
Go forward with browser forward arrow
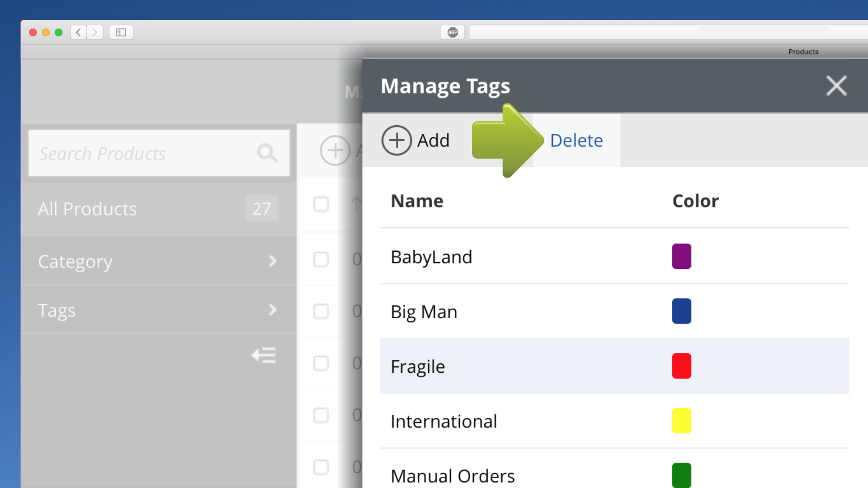tap(95, 32)
